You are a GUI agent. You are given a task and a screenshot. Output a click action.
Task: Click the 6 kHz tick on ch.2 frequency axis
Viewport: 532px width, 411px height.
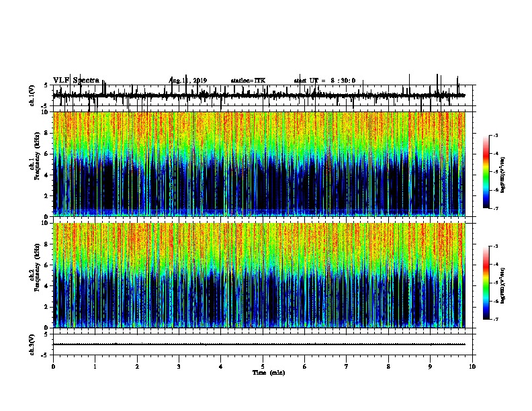(x=46, y=265)
